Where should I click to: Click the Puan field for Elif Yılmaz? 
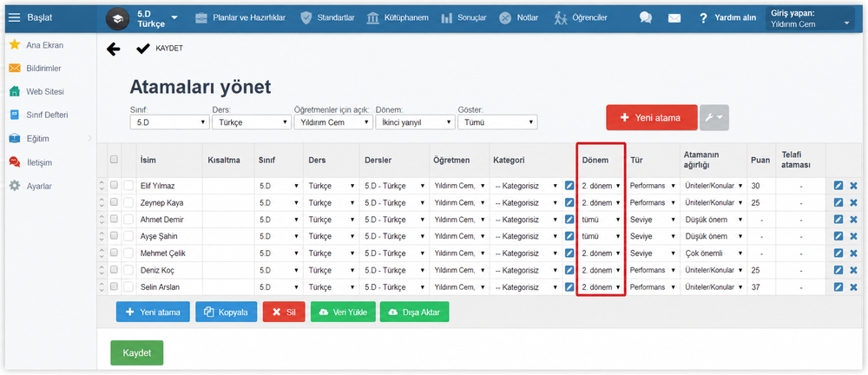click(761, 186)
